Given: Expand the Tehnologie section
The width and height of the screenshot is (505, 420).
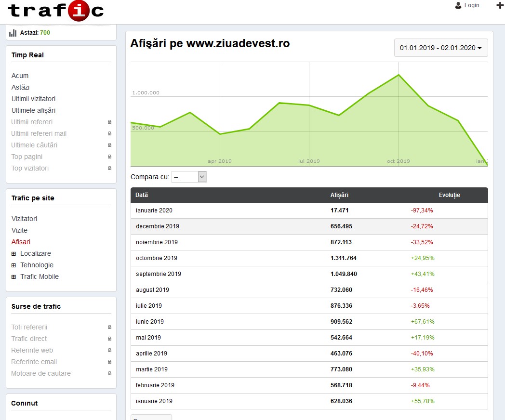Looking at the screenshot, I should (x=14, y=265).
